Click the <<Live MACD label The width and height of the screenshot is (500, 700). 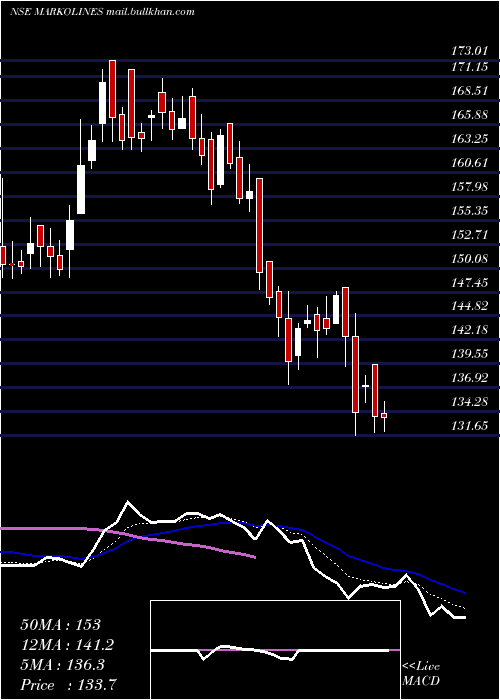pos(421,673)
